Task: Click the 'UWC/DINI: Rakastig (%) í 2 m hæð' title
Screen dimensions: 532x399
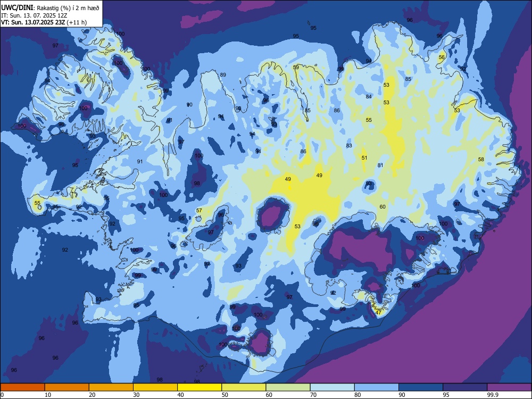Action: [50, 7]
